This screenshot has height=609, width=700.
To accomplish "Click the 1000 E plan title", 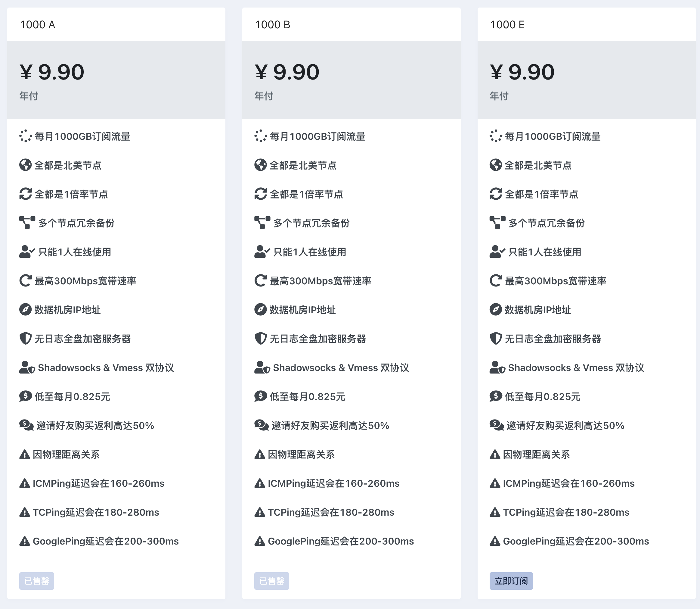I will [x=507, y=24].
